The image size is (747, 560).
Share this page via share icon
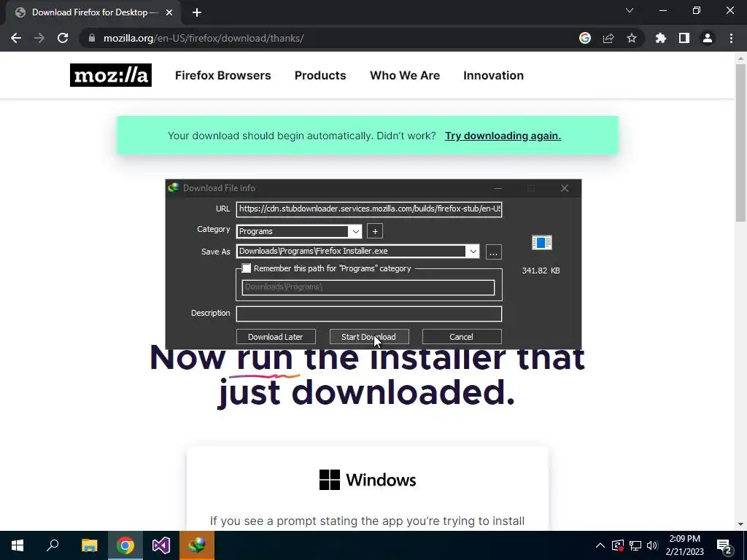[608, 38]
